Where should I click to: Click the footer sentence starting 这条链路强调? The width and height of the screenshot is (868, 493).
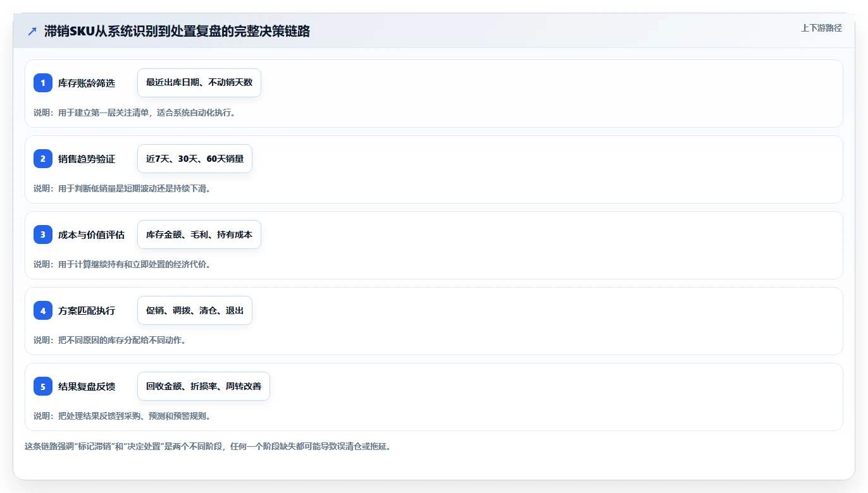(x=208, y=446)
